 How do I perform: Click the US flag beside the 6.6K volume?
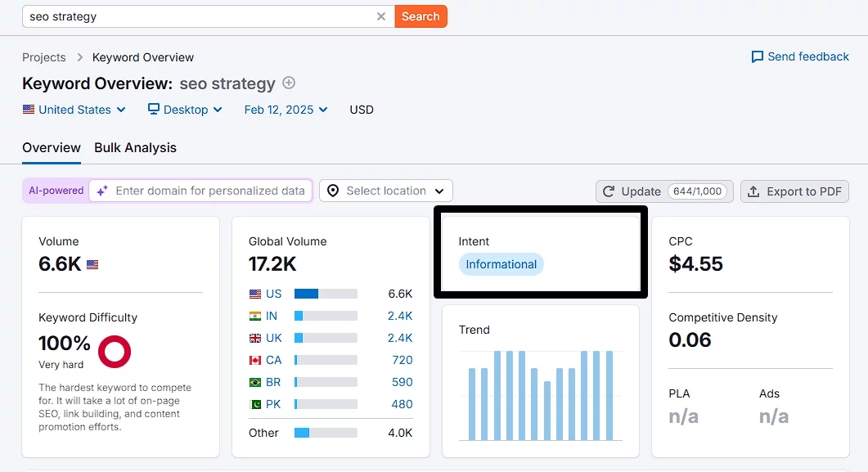(x=92, y=264)
